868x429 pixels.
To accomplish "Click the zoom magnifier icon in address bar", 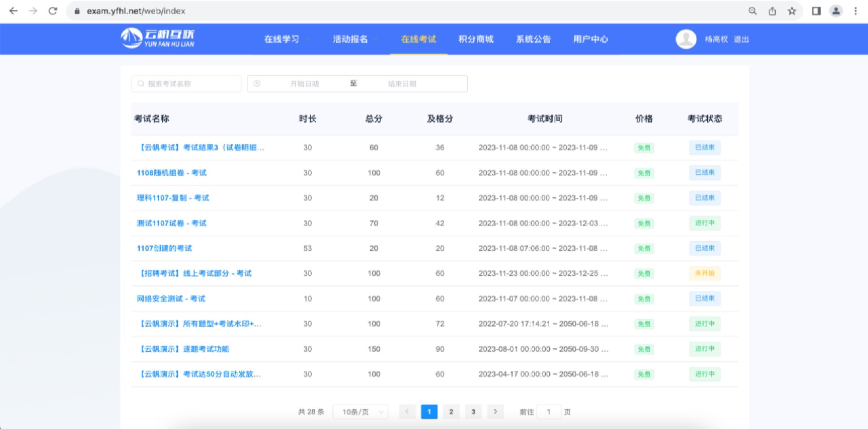I will (x=752, y=11).
